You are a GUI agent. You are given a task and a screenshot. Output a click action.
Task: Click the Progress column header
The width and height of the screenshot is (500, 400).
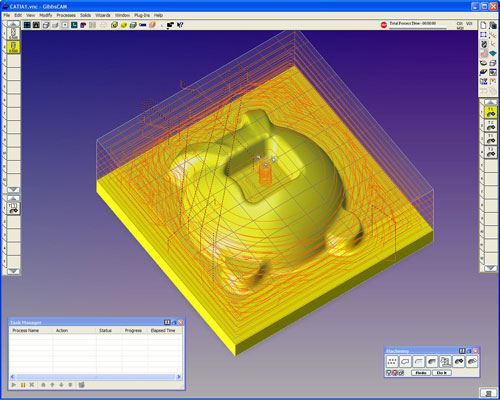pyautogui.click(x=135, y=330)
